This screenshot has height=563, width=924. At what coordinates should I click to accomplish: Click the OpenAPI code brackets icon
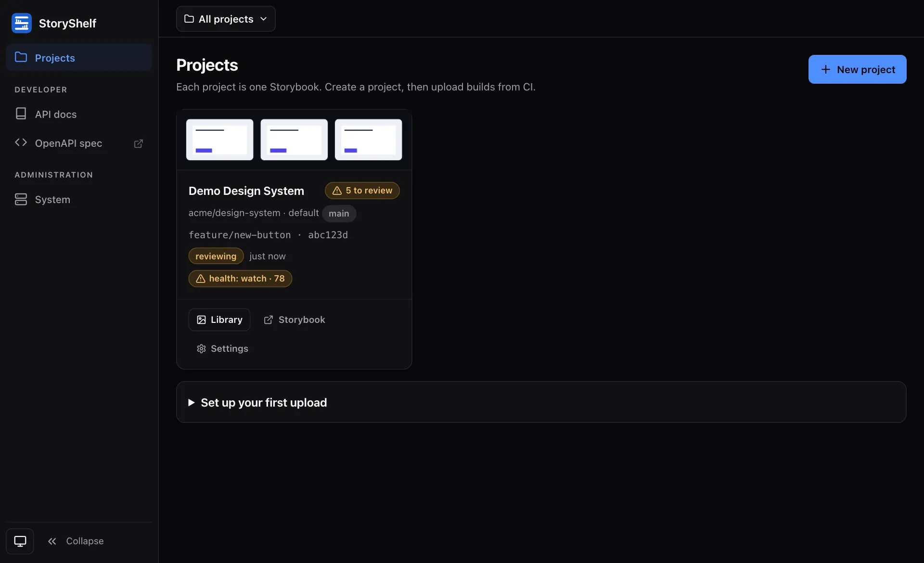(x=21, y=142)
